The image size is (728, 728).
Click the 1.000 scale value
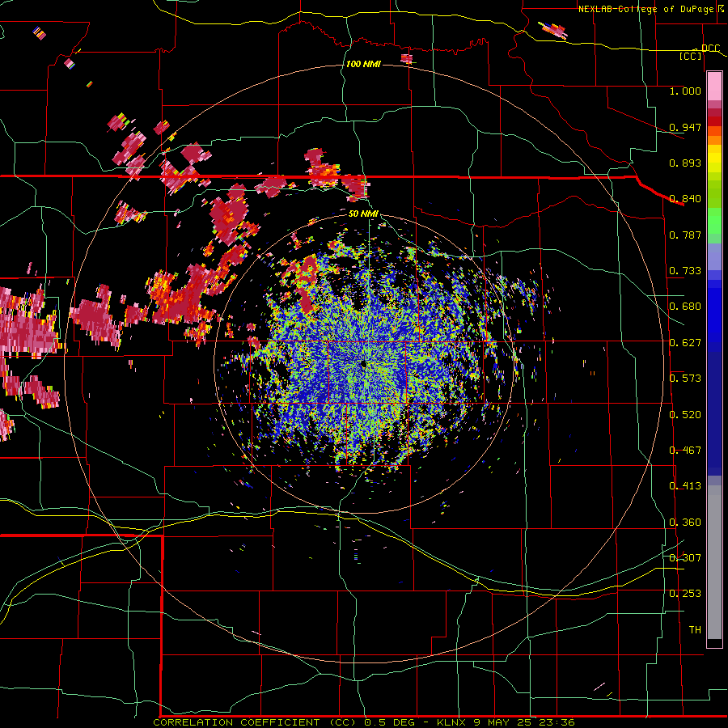coord(685,91)
